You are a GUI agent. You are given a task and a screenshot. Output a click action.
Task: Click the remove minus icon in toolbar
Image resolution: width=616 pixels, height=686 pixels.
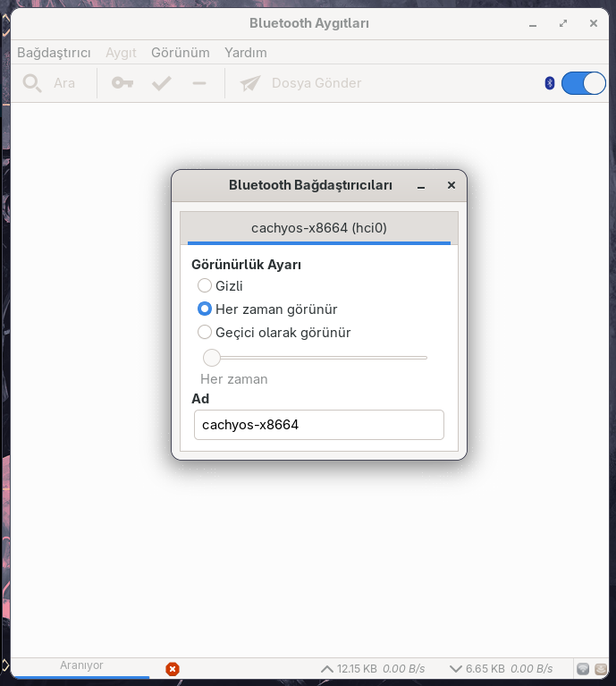click(198, 83)
